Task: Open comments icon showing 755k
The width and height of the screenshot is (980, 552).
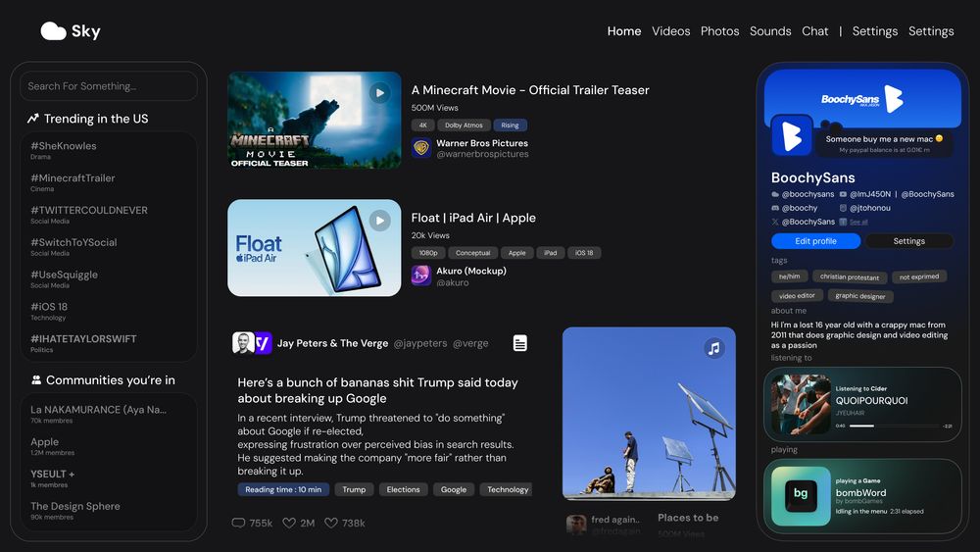Action: pyautogui.click(x=238, y=523)
